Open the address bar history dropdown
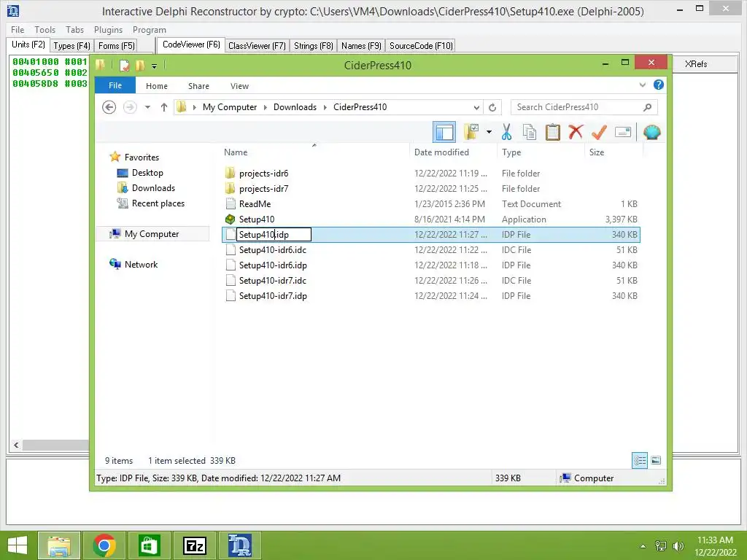The image size is (747, 560). [476, 107]
